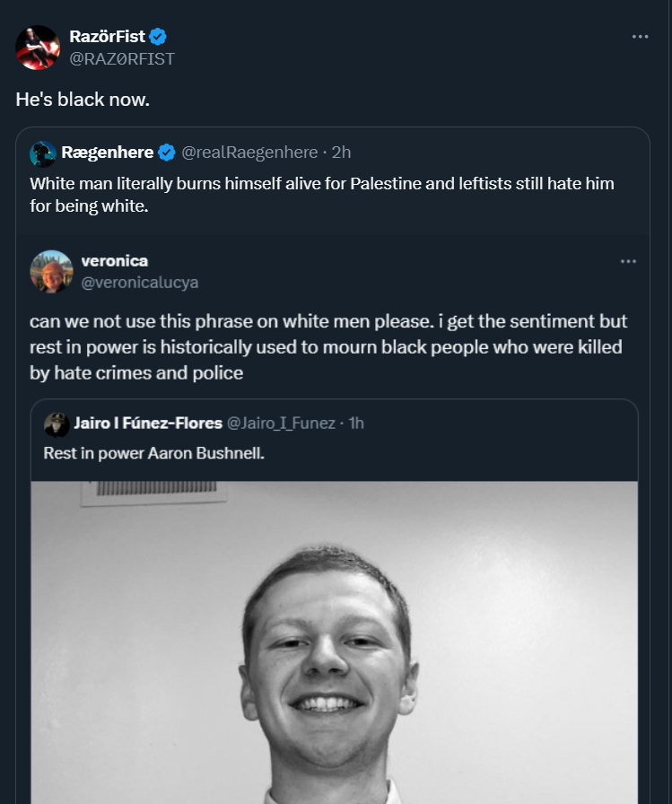The image size is (672, 804).
Task: Open the @veronicalucya handle
Action: coord(139,282)
